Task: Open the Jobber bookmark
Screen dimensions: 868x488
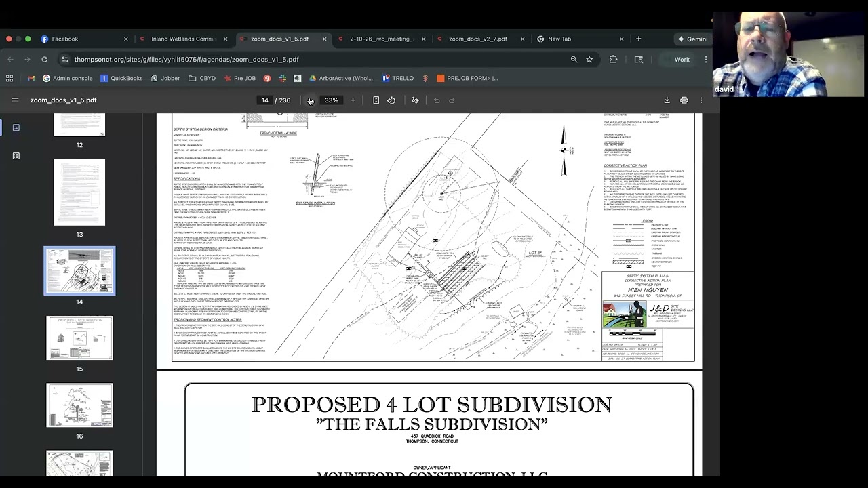Action: pyautogui.click(x=165, y=78)
